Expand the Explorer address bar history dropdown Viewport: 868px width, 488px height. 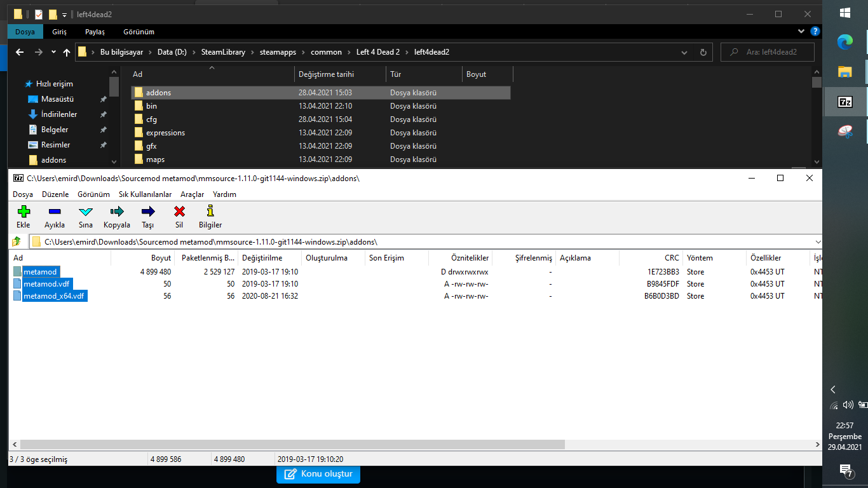[x=684, y=52]
